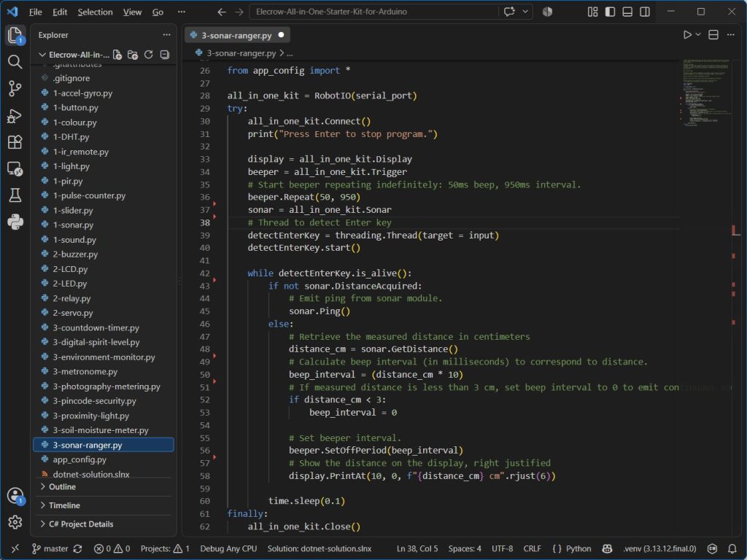Viewport: 747px width, 560px height.
Task: Open the Run and Debug view
Action: tap(15, 115)
